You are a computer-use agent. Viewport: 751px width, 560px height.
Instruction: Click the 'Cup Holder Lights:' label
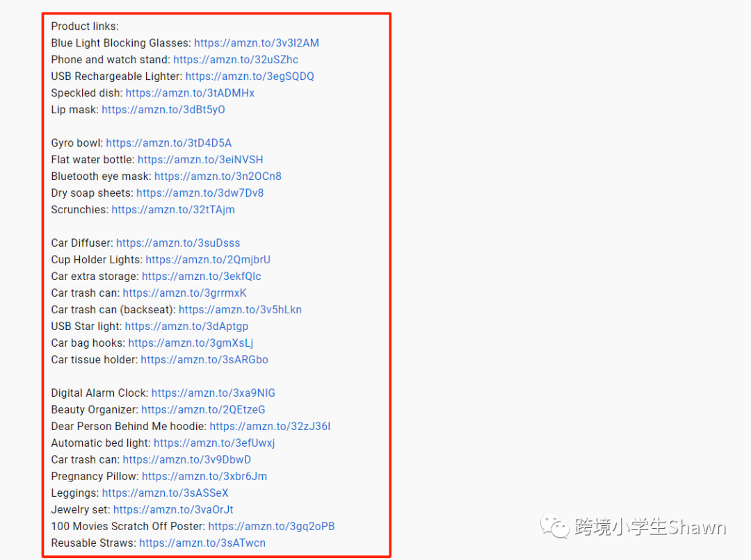[97, 260]
